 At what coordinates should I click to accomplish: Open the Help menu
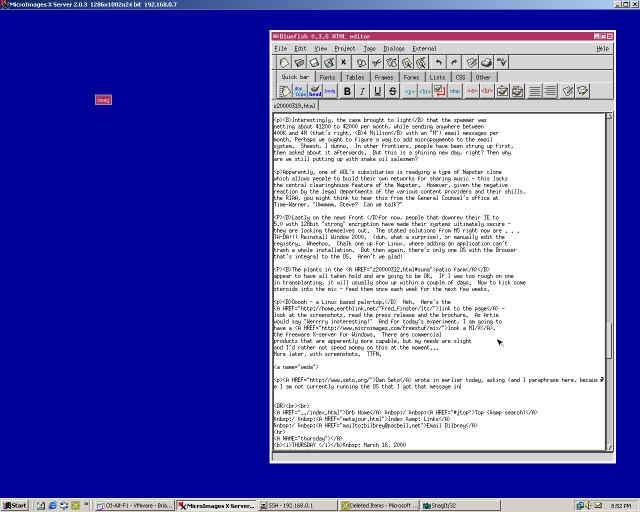click(x=602, y=48)
